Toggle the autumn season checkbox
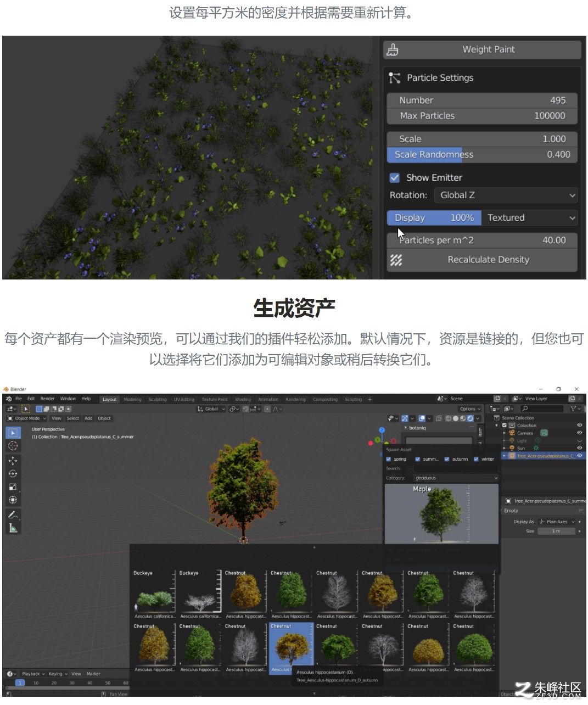This screenshot has width=588, height=705. point(447,459)
